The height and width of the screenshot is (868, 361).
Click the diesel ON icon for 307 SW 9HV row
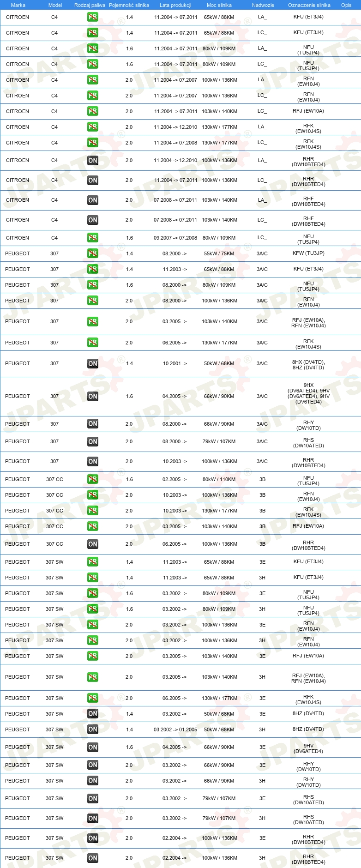pyautogui.click(x=92, y=747)
